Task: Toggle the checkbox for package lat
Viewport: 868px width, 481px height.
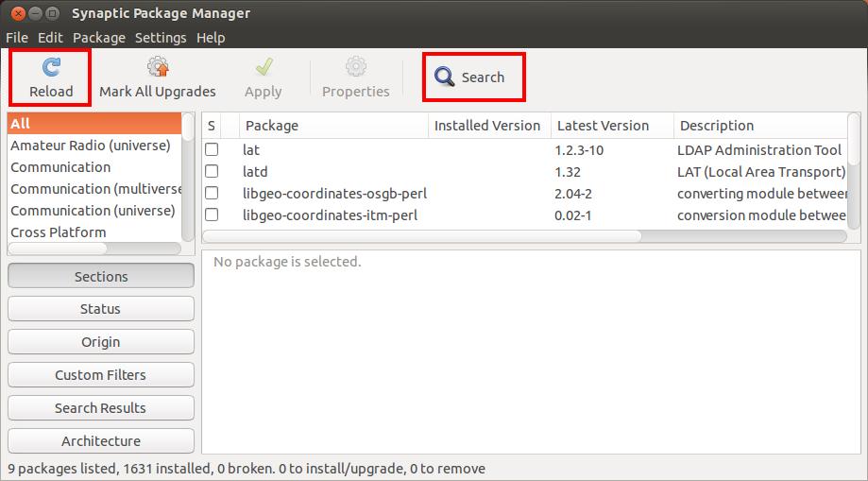Action: (x=212, y=150)
